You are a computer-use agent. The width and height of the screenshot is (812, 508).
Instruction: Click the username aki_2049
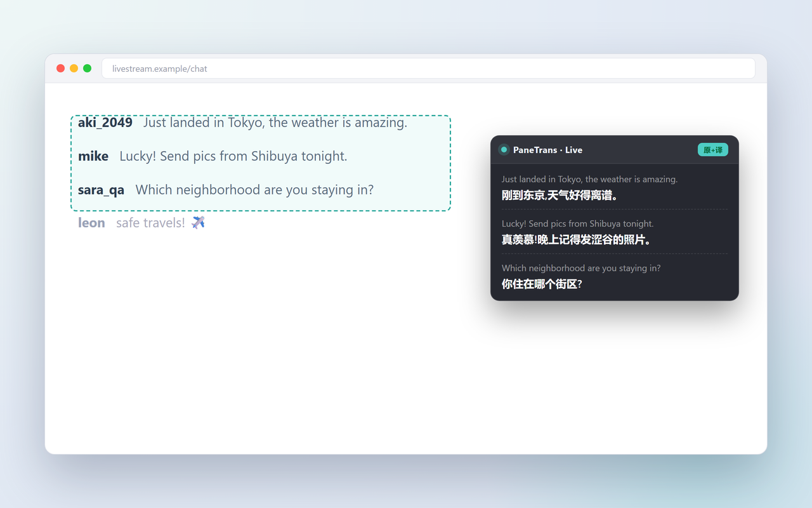tap(105, 123)
